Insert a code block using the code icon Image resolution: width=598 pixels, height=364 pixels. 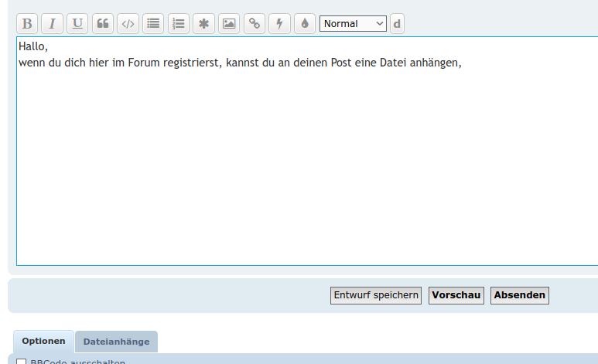(128, 23)
